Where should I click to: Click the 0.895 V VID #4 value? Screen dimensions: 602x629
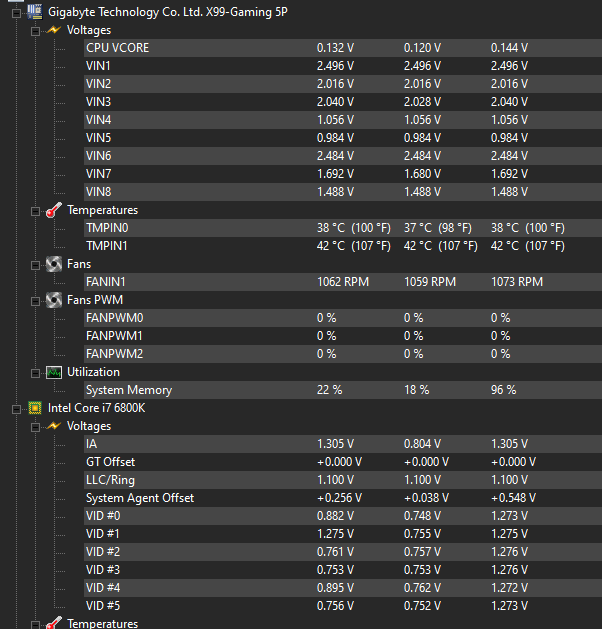(x=335, y=588)
